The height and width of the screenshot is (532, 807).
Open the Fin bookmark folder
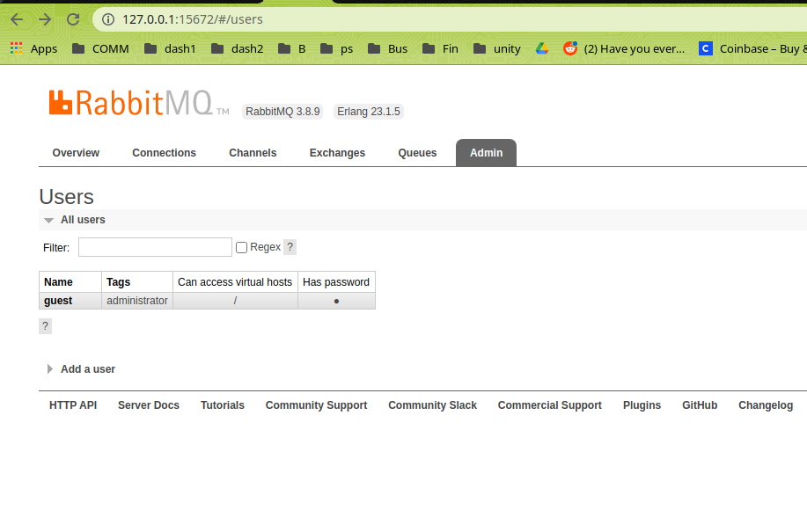pos(440,49)
